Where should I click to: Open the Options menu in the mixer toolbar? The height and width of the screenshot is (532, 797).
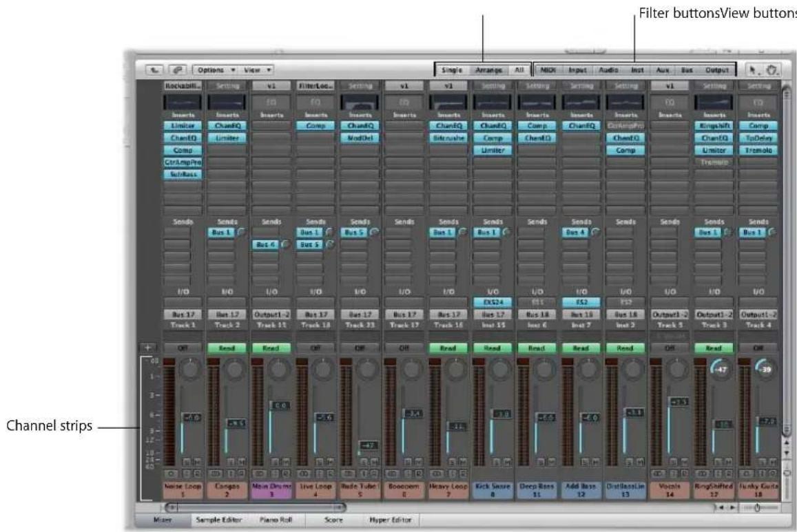point(216,70)
